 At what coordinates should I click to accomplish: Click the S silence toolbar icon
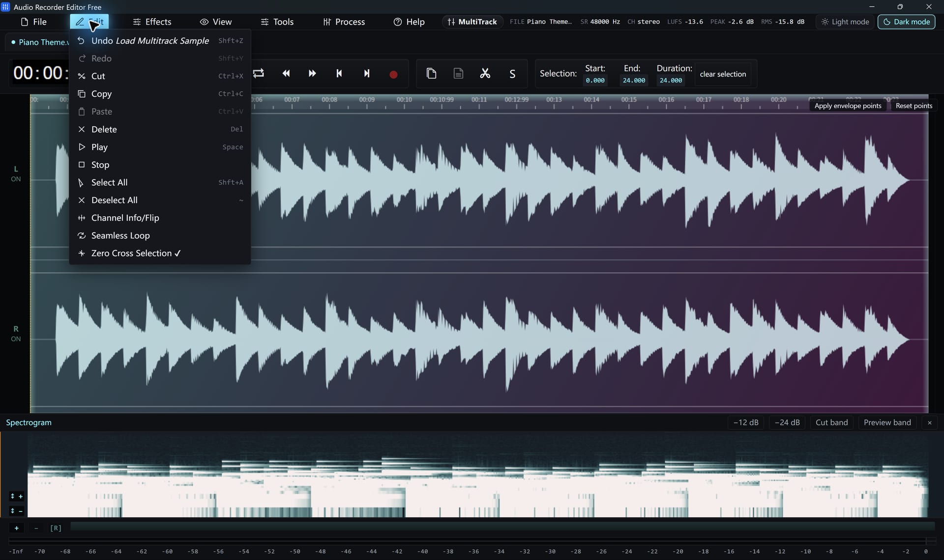(x=512, y=74)
